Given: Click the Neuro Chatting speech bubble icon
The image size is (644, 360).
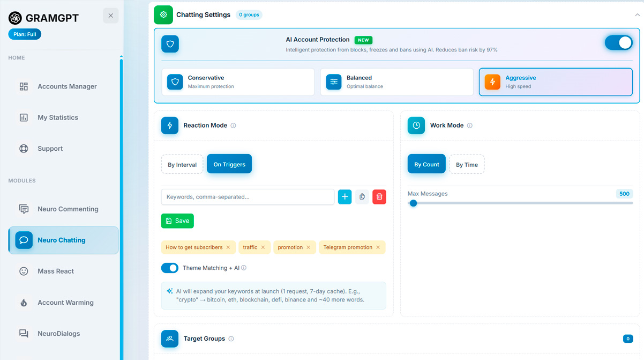Looking at the screenshot, I should (24, 240).
